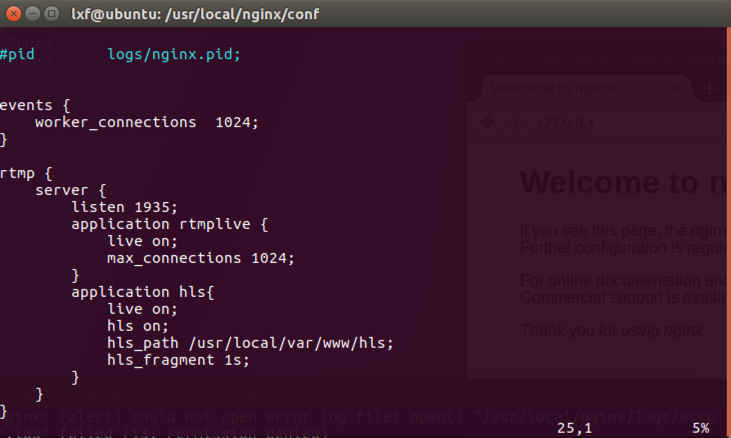Screen dimensions: 731x438
Task: Select the 'worker_connections 1024;' line
Action: click(146, 123)
